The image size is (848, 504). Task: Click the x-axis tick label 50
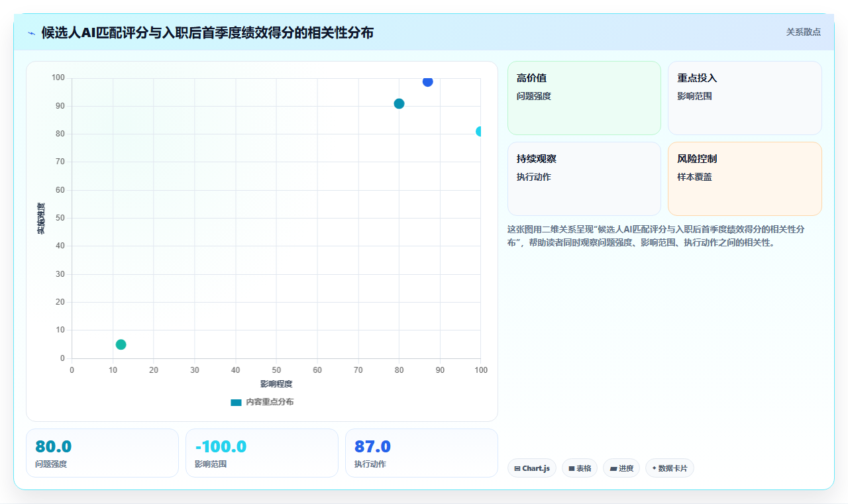tap(276, 370)
